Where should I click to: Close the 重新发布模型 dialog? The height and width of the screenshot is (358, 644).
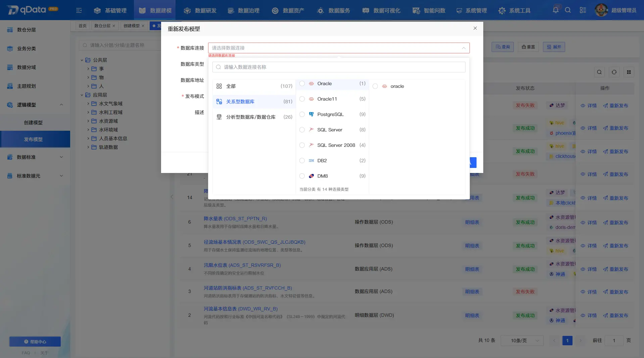[475, 28]
